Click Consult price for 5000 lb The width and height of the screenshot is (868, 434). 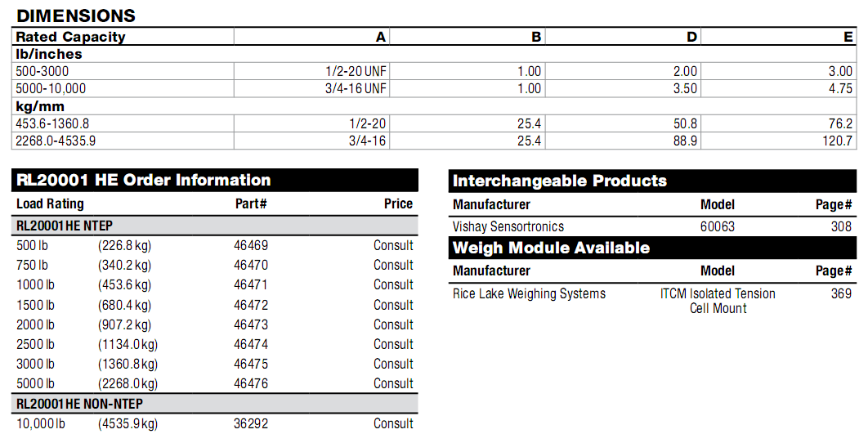[393, 383]
